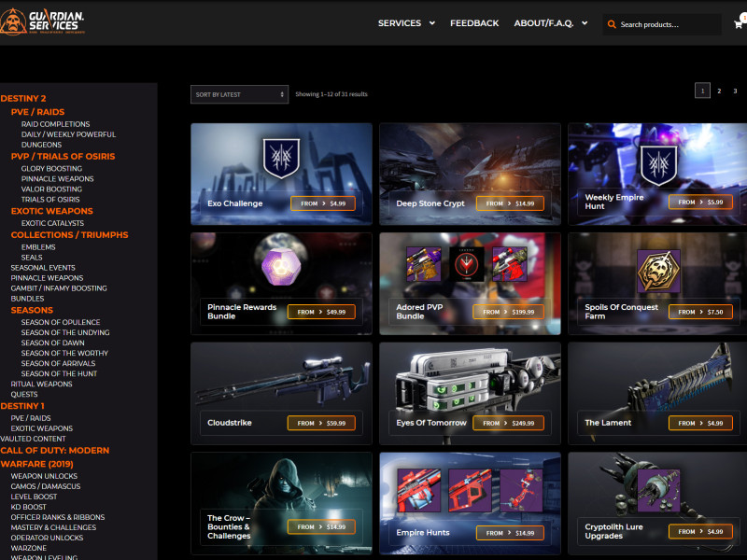This screenshot has width=747, height=560.
Task: Go to results page 2
Action: [719, 91]
